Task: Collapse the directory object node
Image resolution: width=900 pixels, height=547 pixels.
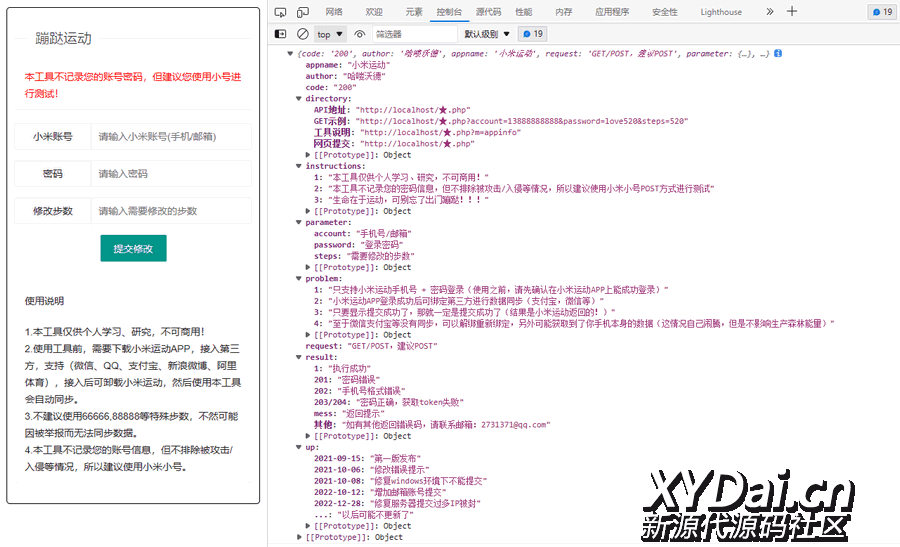Action: click(x=299, y=99)
